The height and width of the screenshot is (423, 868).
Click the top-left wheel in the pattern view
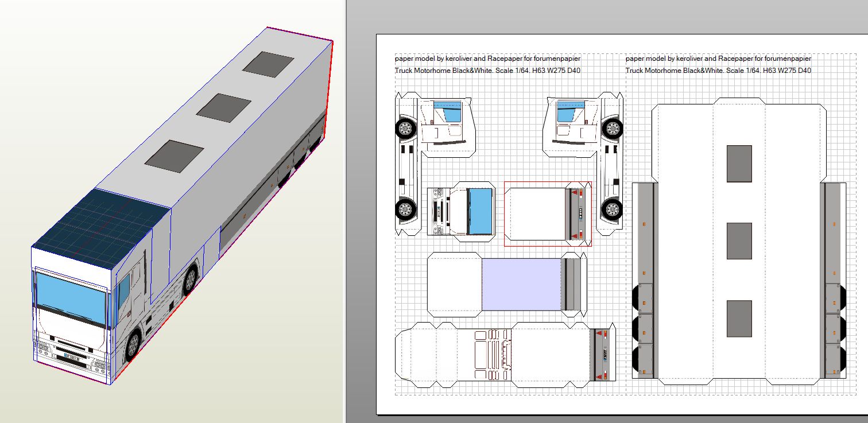click(406, 128)
